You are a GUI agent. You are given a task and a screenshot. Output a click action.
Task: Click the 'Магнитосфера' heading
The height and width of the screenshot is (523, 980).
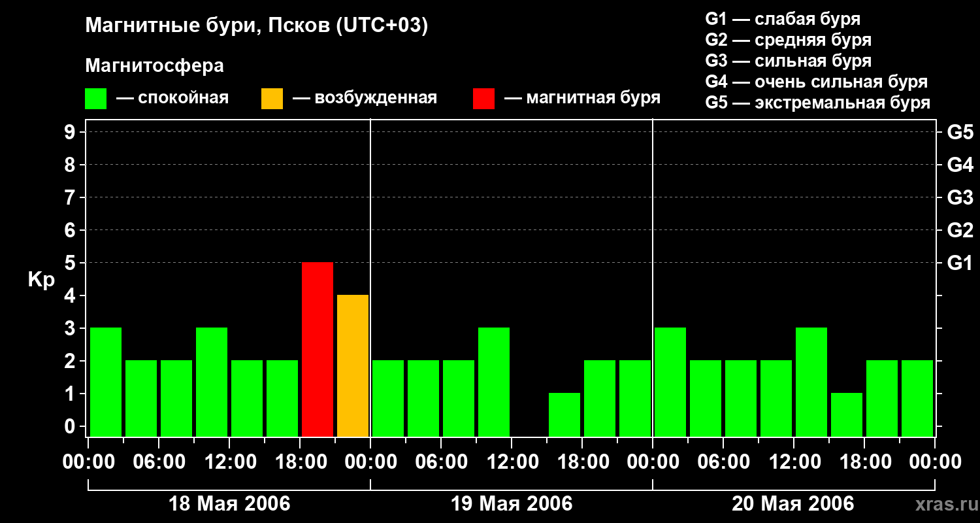coord(154,66)
